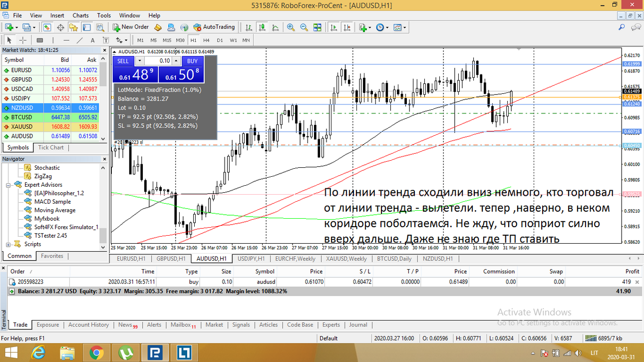Switch to candlestick chart type
This screenshot has width=644, height=362.
[x=262, y=27]
